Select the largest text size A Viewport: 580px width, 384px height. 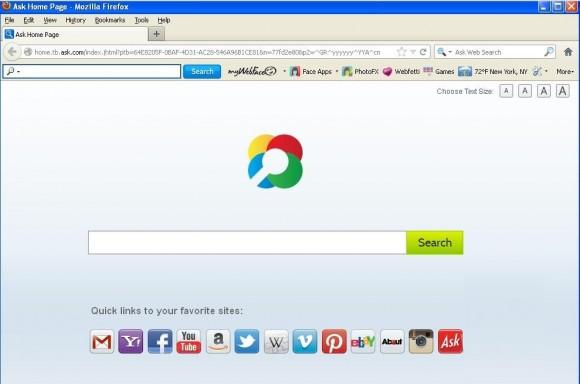point(562,91)
